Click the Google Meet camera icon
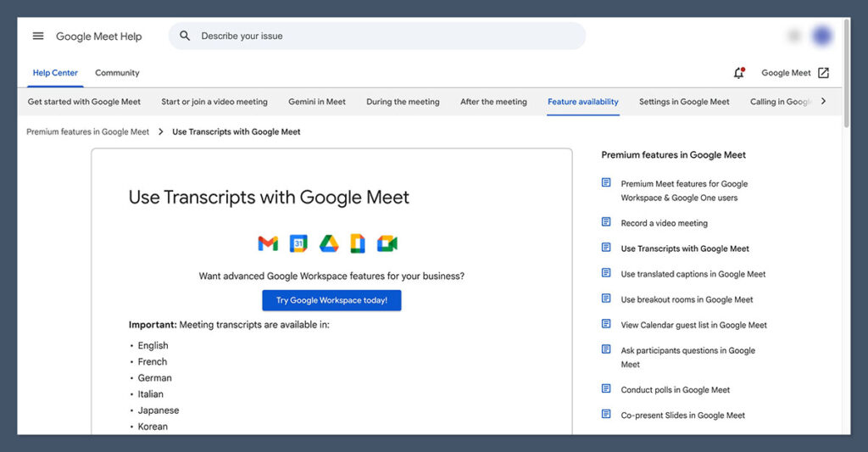Image resolution: width=868 pixels, height=452 pixels. click(387, 243)
